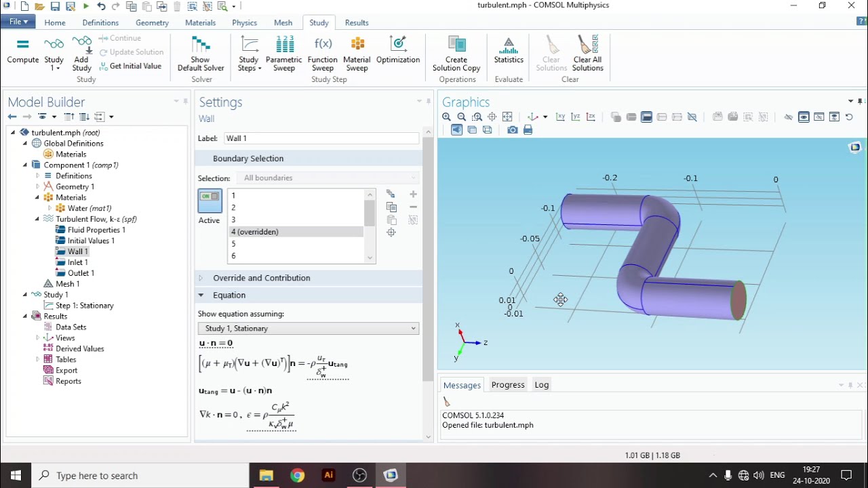Click Undo icon in quick access toolbar
Image resolution: width=868 pixels, height=488 pixels.
100,6
